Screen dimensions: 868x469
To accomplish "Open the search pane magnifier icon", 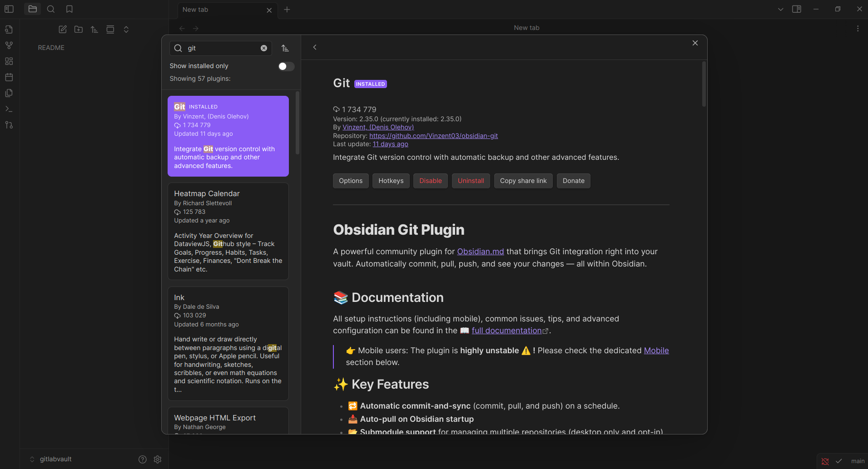I will coord(51,9).
